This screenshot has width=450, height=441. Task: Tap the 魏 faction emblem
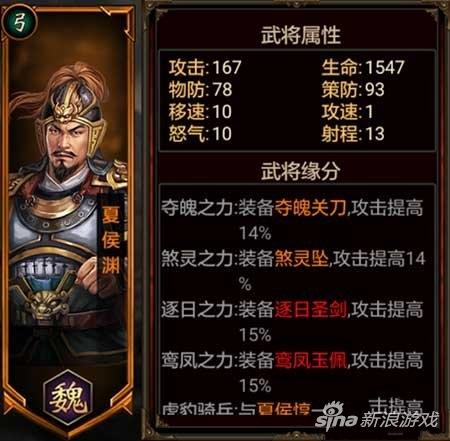(x=68, y=398)
